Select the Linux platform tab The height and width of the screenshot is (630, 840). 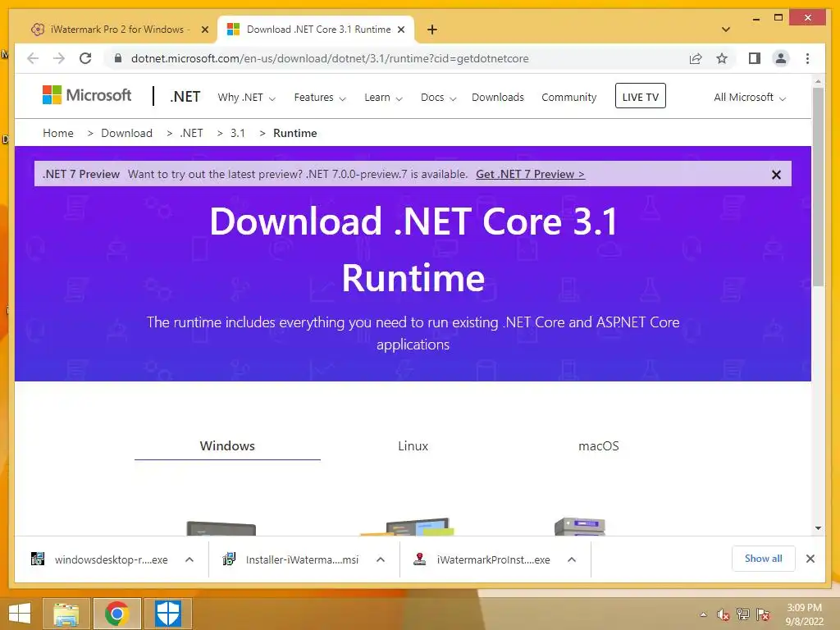[413, 445]
